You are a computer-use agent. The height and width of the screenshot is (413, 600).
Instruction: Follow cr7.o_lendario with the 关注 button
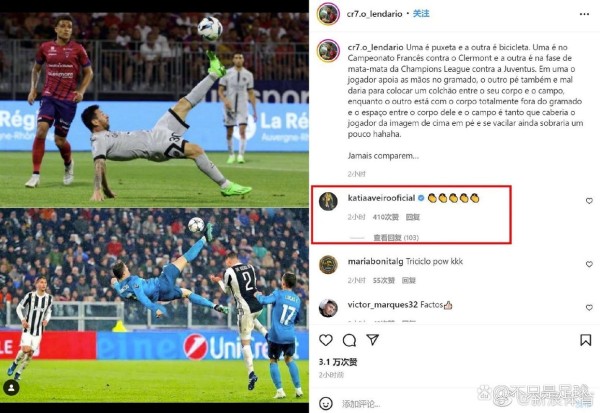421,14
